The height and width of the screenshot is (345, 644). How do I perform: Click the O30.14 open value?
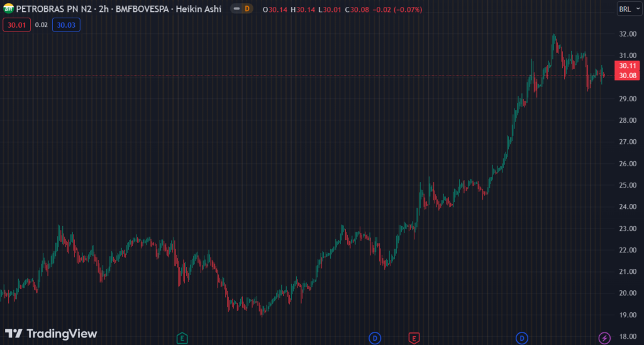coord(275,9)
